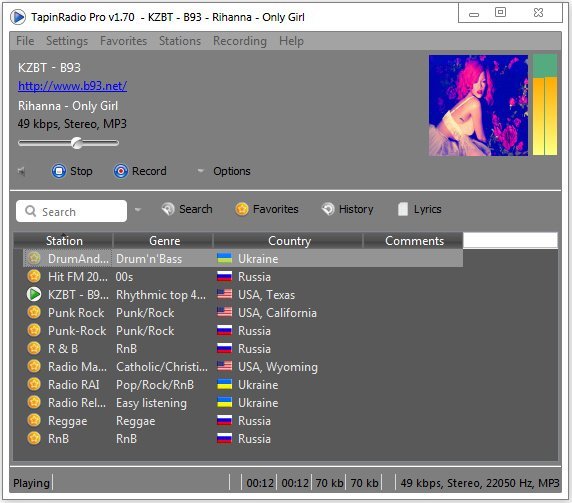The image size is (572, 503).
Task: Click the bitrate info in status bar
Action: pyautogui.click(x=480, y=483)
